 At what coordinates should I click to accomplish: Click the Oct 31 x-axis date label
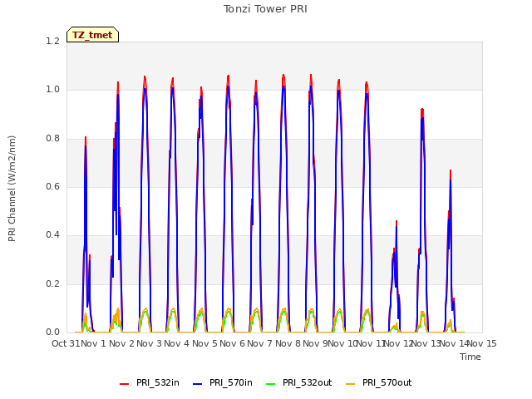(66, 343)
